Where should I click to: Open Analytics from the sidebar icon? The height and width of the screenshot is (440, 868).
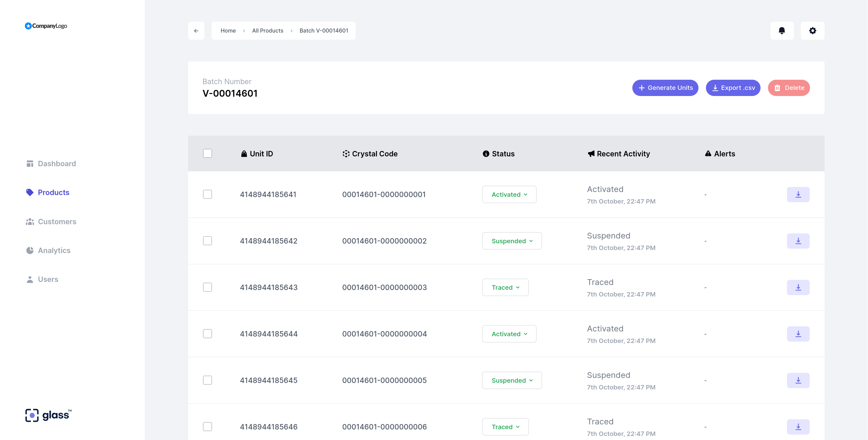click(30, 250)
